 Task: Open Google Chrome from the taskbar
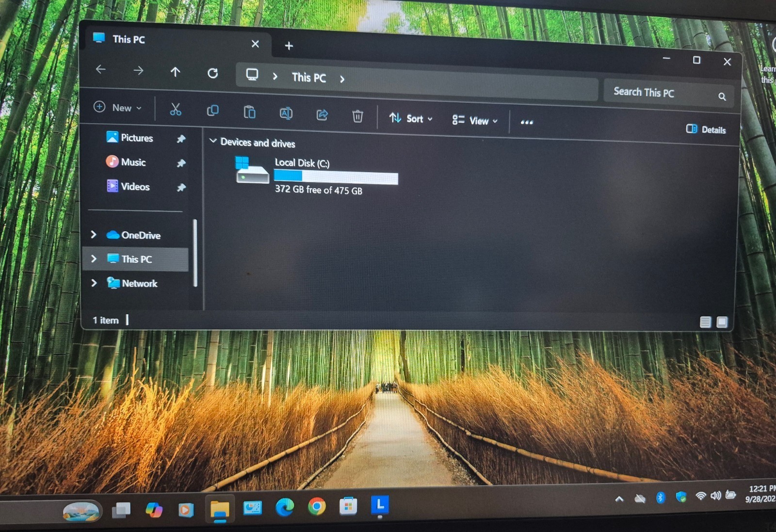[x=317, y=507]
